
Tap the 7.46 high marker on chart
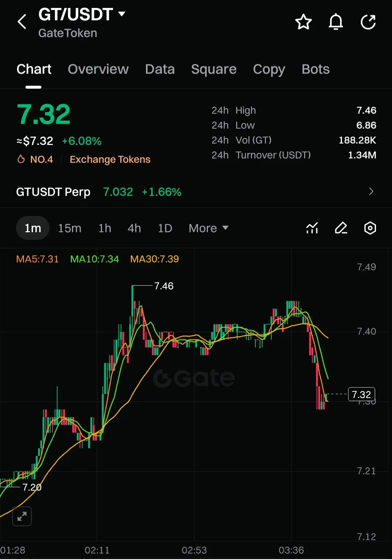[x=164, y=286]
